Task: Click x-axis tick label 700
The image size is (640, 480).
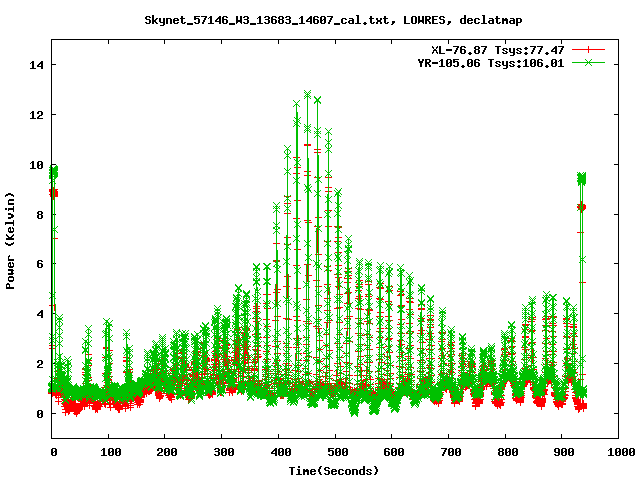Action: click(451, 452)
